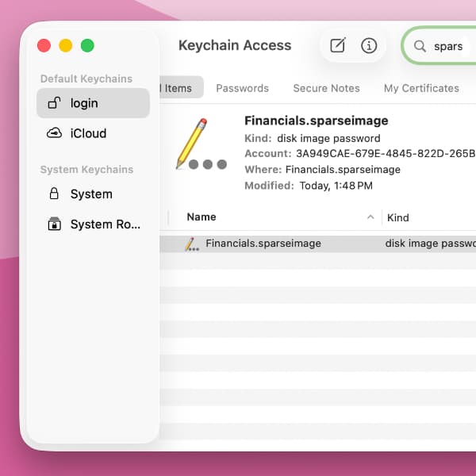Click 'disk image password' kind cell in row
This screenshot has height=476, width=476.
click(431, 244)
